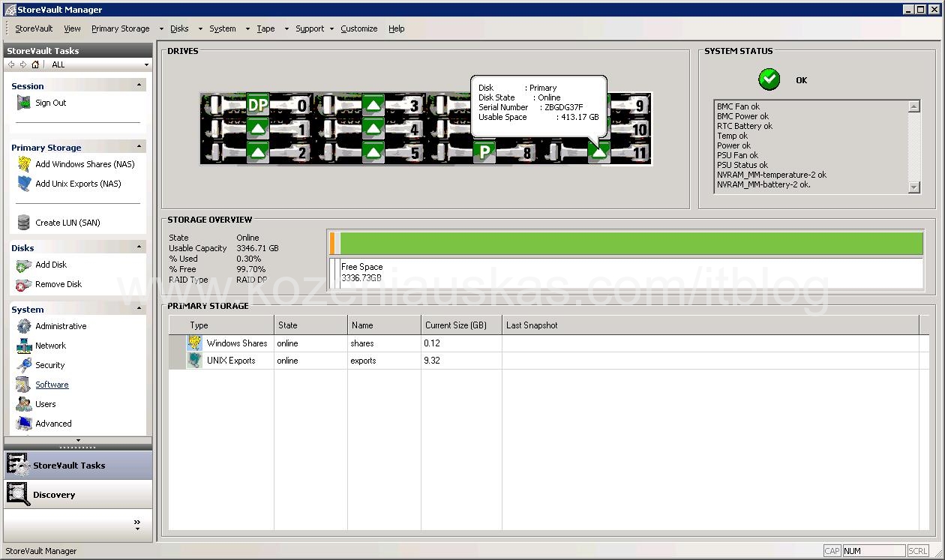
Task: Open the ALL filter dropdown
Action: tap(146, 65)
